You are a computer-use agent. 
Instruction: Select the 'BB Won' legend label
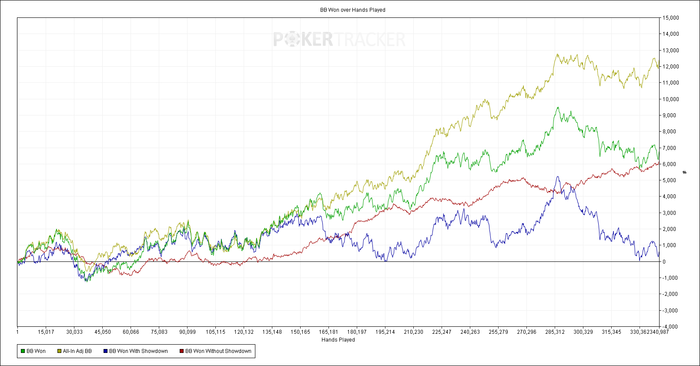click(x=36, y=351)
